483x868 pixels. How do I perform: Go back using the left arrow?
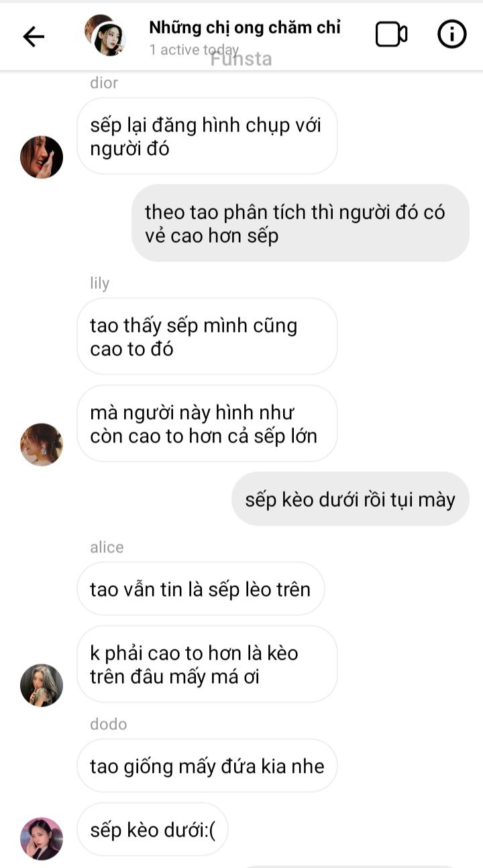(34, 36)
